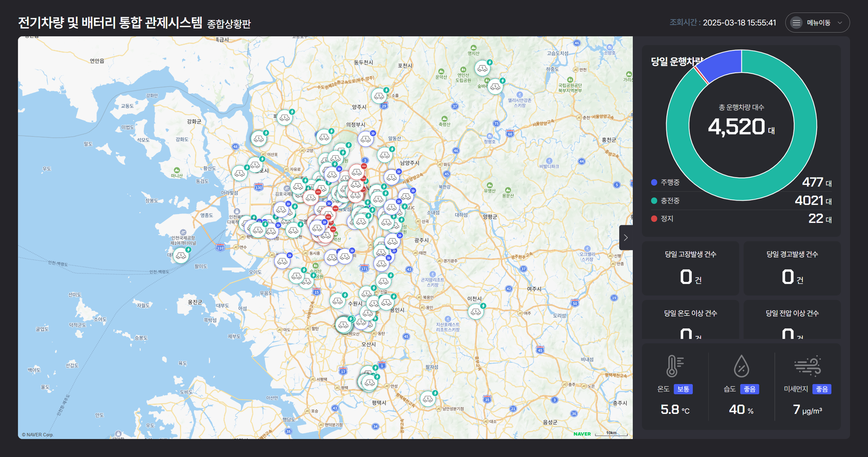This screenshot has width=868, height=457.
Task: Click the 22 대 stopped count
Action: [x=820, y=219]
